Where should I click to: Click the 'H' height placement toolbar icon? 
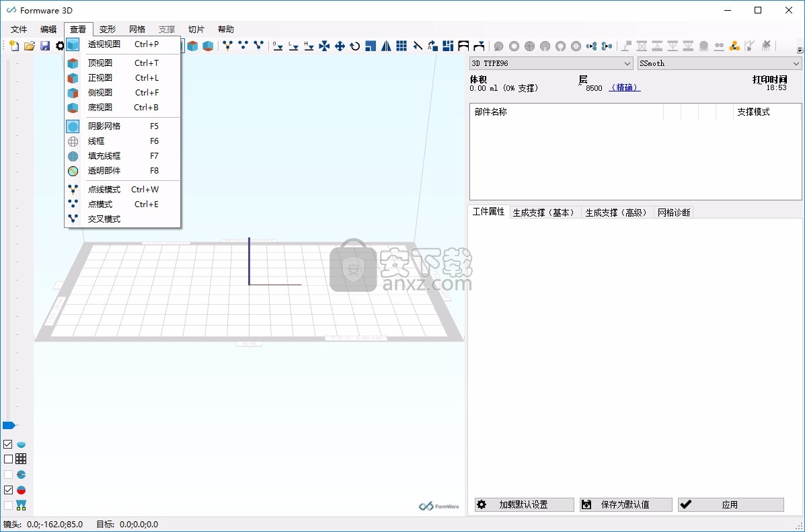[x=309, y=46]
